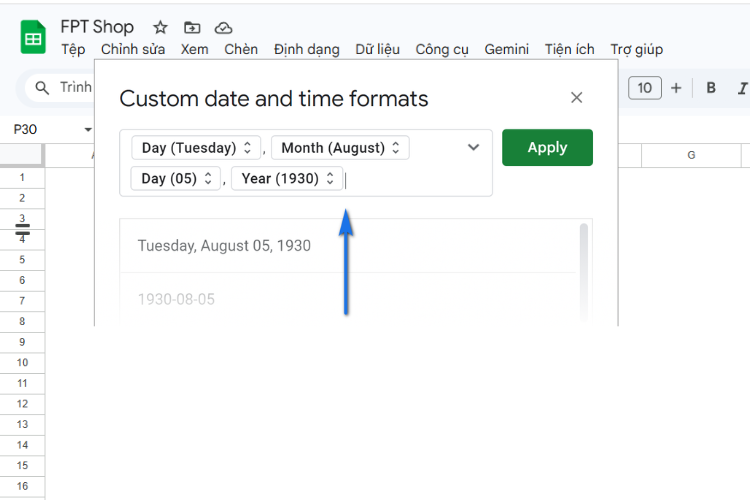Open the Định dạng menu
750x500 pixels.
pos(307,49)
